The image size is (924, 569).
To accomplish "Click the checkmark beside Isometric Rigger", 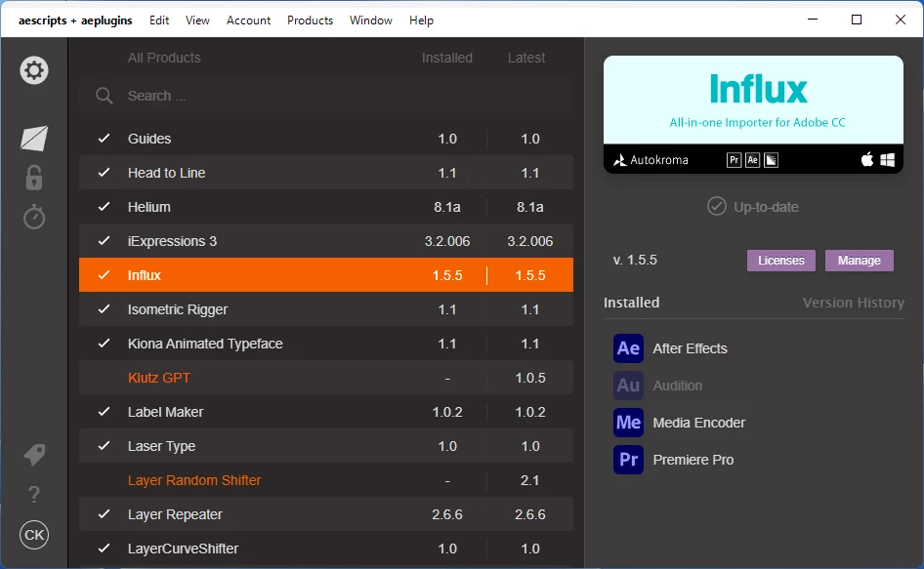I will [104, 309].
